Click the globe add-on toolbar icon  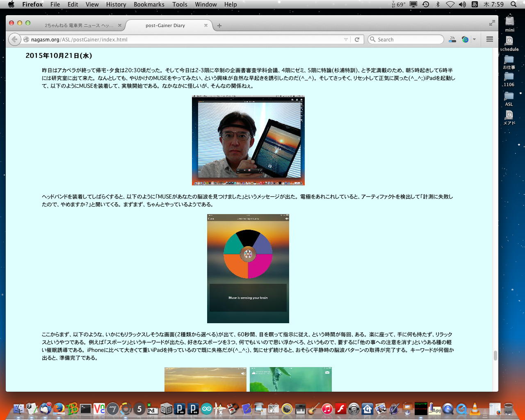[465, 39]
